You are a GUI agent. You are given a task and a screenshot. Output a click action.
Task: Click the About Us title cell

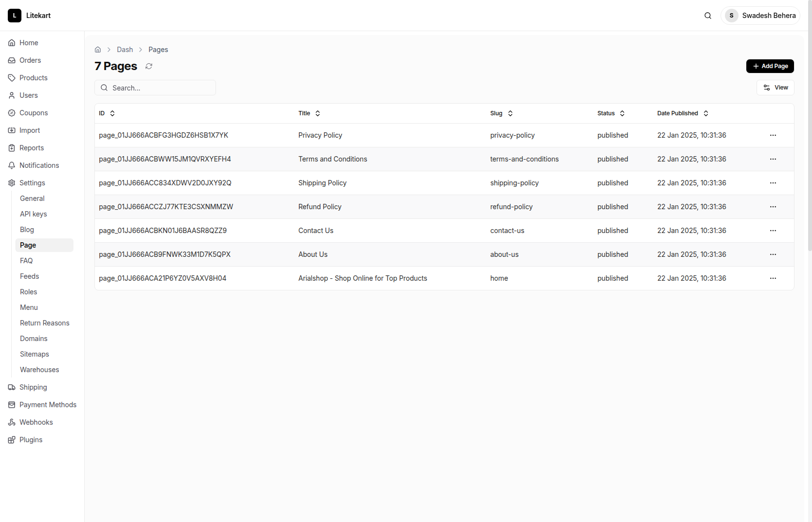click(313, 254)
